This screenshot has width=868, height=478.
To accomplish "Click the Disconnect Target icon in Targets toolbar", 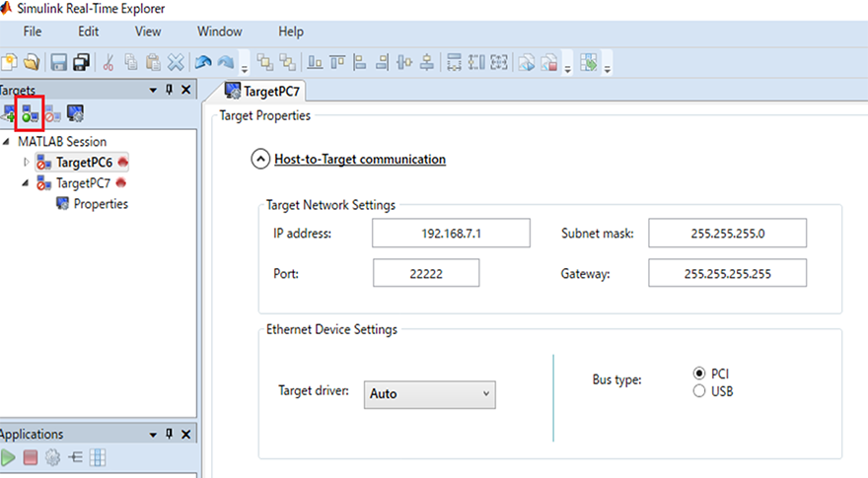I will [52, 114].
